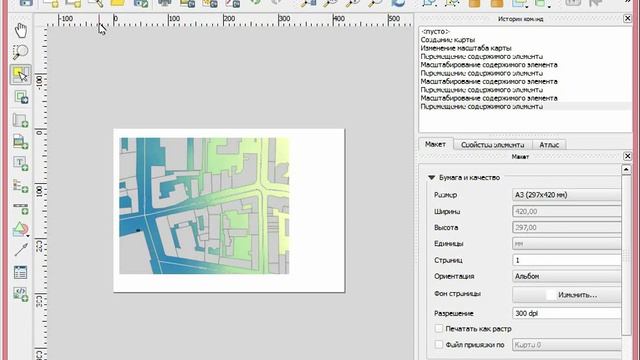
Task: Select the Add legend tool
Action: 20,186
